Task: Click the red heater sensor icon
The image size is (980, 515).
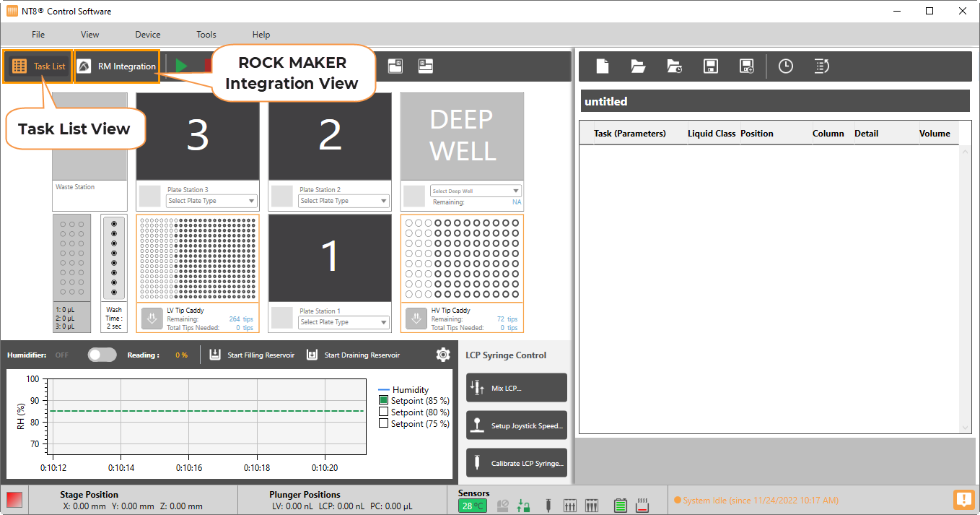Action: [x=642, y=506]
